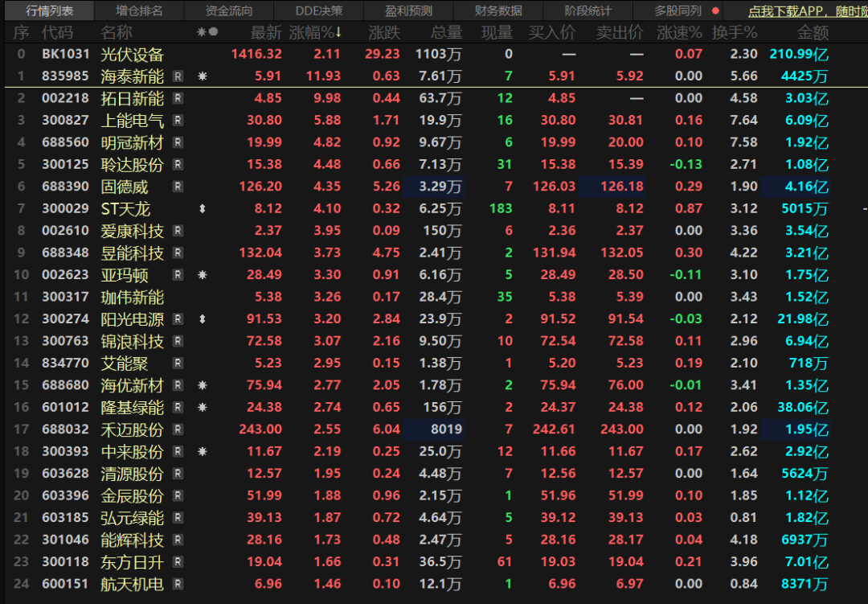Click the 126.18 sell price of 固德威

pos(621,187)
